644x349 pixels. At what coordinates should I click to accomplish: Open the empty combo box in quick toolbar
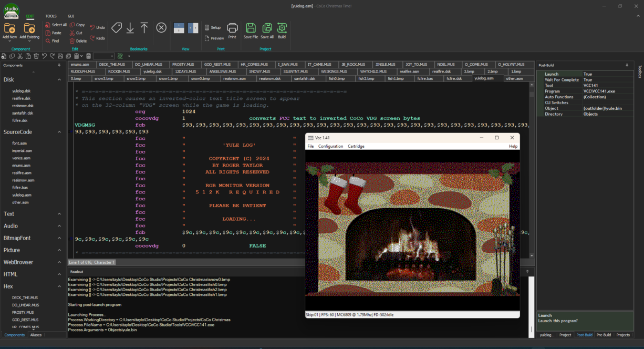click(x=104, y=56)
